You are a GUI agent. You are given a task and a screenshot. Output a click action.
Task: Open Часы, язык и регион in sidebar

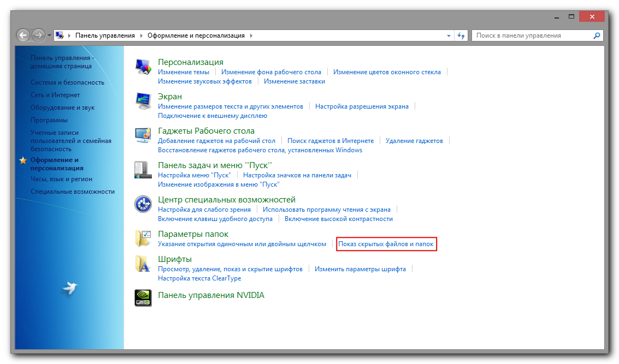click(61, 179)
